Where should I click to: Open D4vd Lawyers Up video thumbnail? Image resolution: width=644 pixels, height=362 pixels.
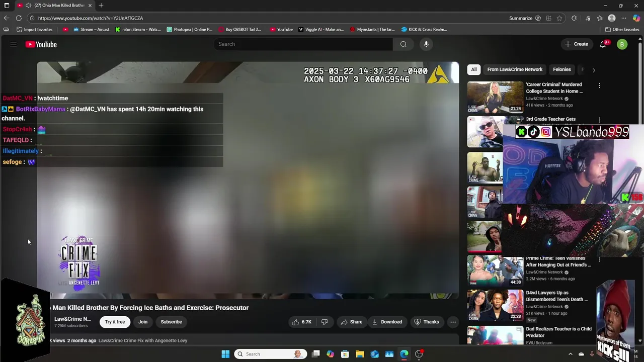click(495, 305)
